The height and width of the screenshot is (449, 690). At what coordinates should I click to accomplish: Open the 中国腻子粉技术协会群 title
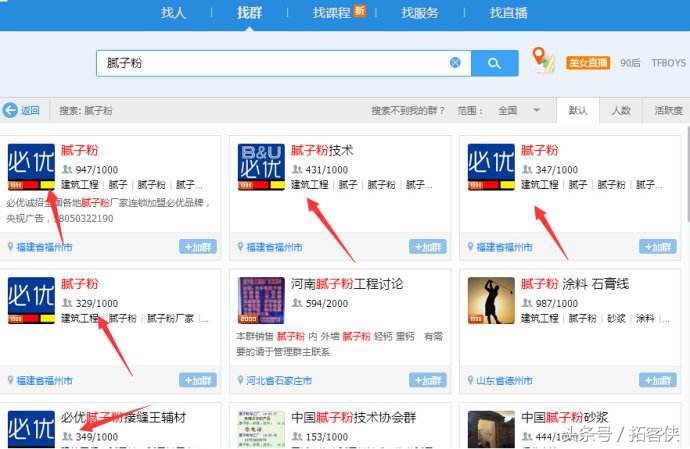pyautogui.click(x=353, y=417)
